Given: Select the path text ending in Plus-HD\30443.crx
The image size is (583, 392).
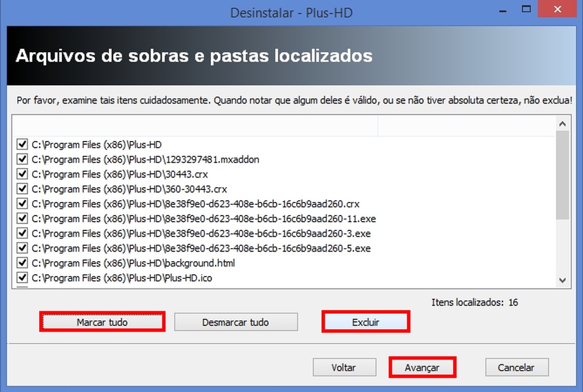Looking at the screenshot, I should (120, 174).
